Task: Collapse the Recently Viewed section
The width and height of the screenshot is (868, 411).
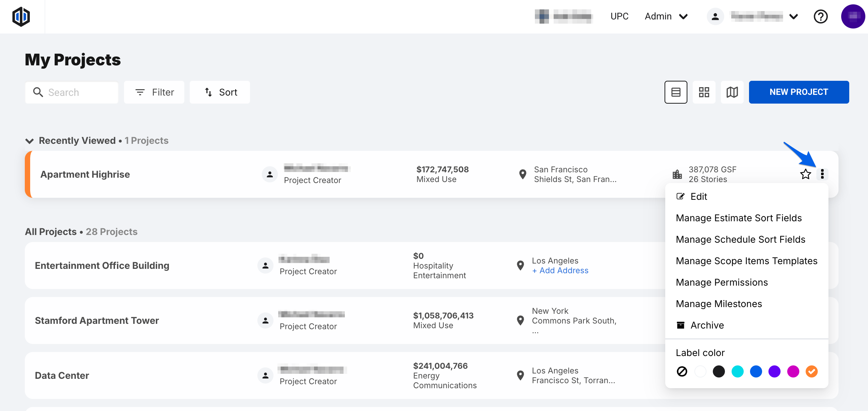Action: click(x=29, y=140)
